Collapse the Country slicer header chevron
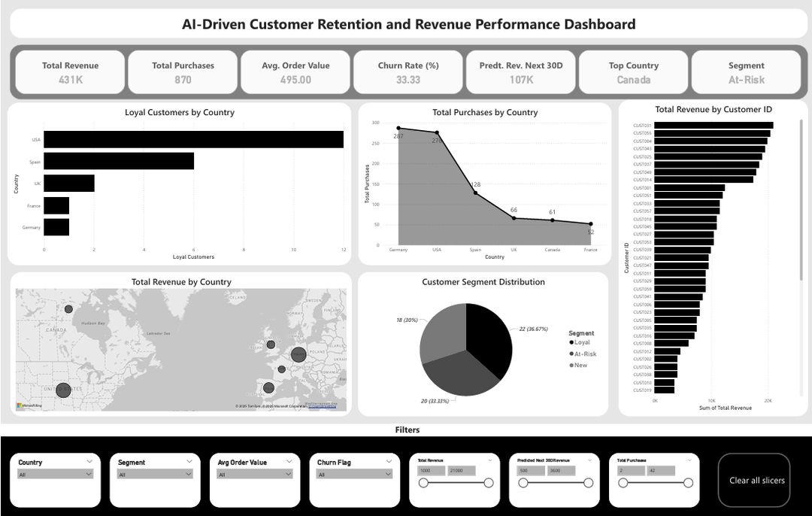Image resolution: width=812 pixels, height=516 pixels. (x=89, y=461)
